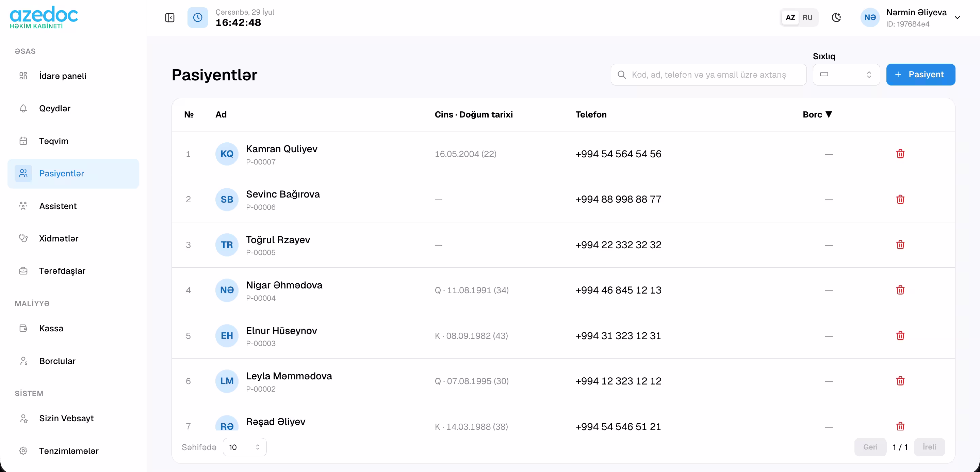Open Pasiyentlər in the sidebar
This screenshot has width=980, height=472.
pos(73,174)
